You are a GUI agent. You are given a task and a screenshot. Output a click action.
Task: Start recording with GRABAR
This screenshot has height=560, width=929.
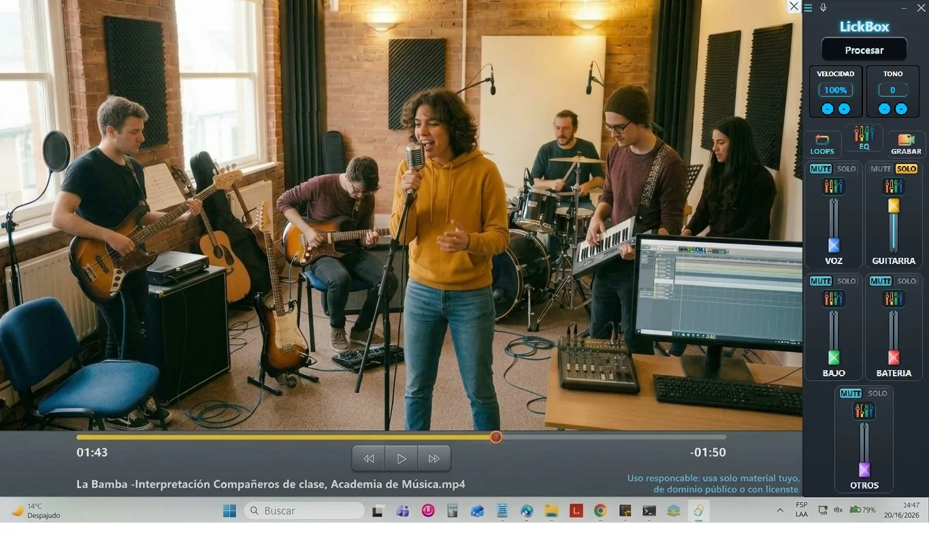pyautogui.click(x=906, y=144)
